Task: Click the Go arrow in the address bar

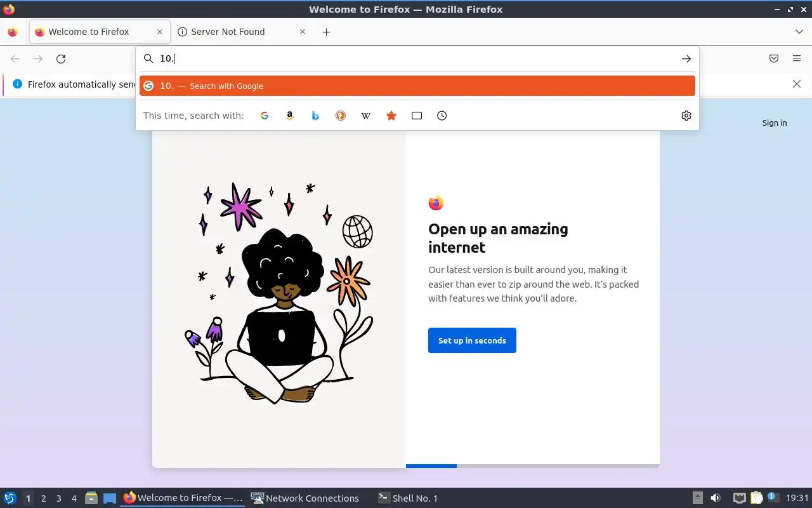Action: (686, 58)
